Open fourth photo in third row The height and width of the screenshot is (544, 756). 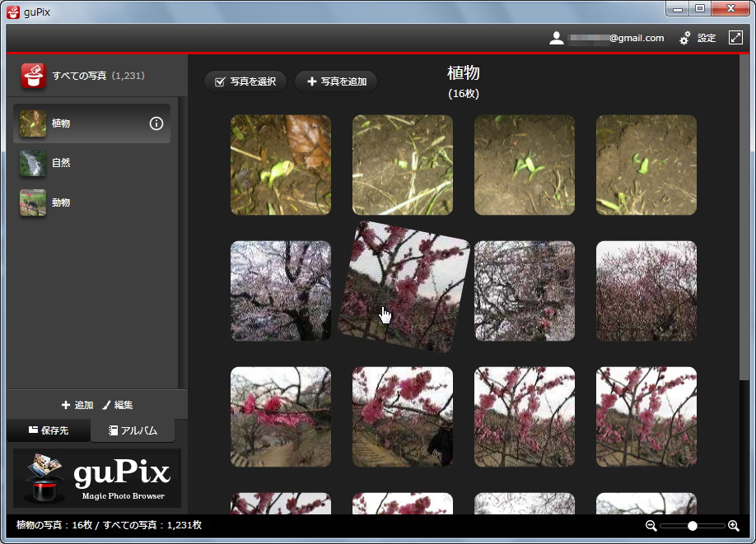tap(646, 416)
